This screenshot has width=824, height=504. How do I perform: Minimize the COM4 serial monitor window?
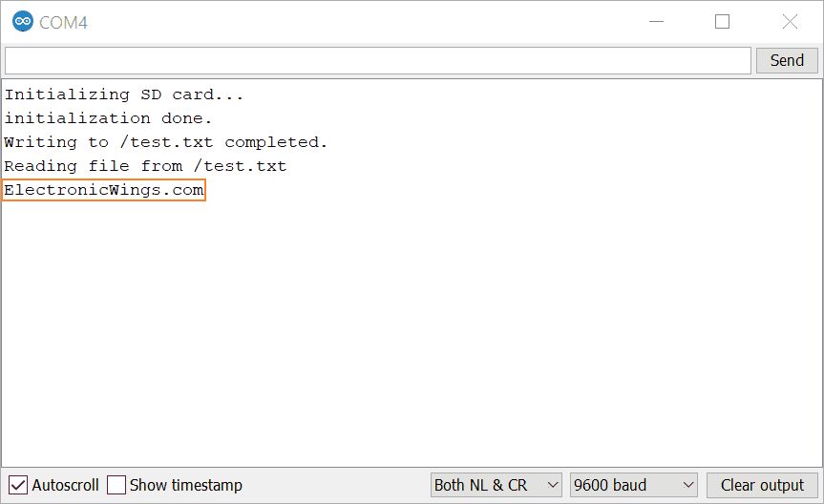[x=655, y=22]
